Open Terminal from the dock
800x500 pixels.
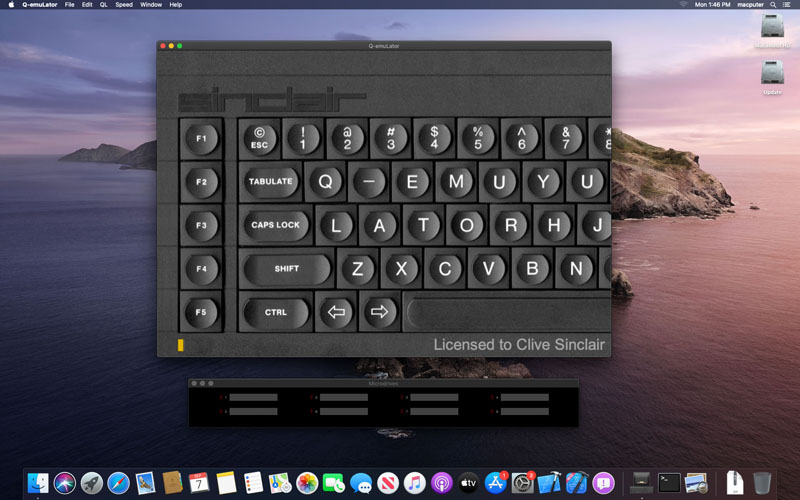tap(669, 483)
